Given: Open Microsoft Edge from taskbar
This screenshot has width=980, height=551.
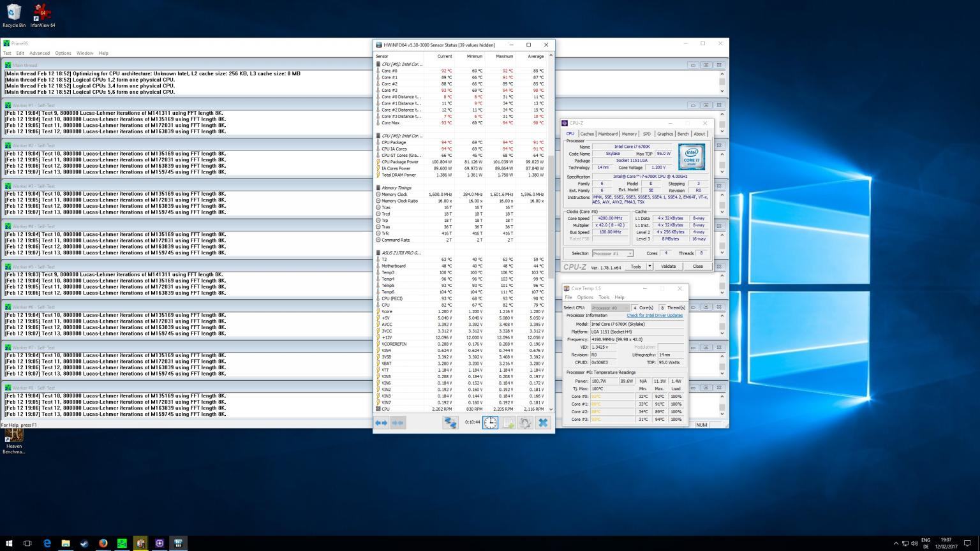Looking at the screenshot, I should (x=47, y=543).
